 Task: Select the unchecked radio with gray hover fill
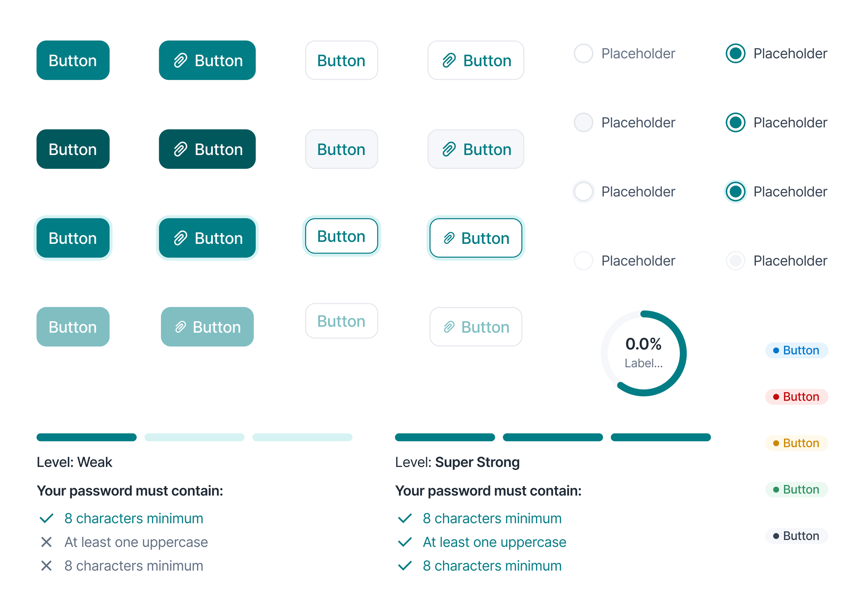pyautogui.click(x=583, y=122)
